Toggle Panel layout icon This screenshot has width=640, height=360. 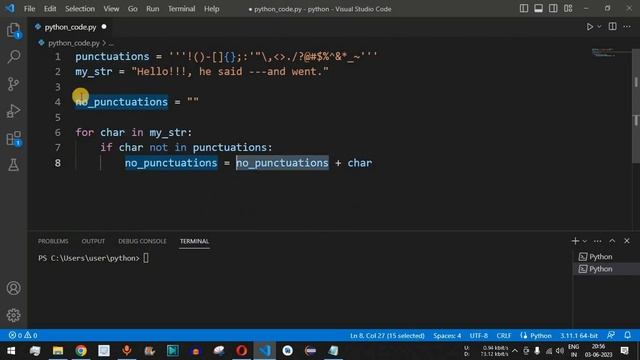click(x=538, y=9)
